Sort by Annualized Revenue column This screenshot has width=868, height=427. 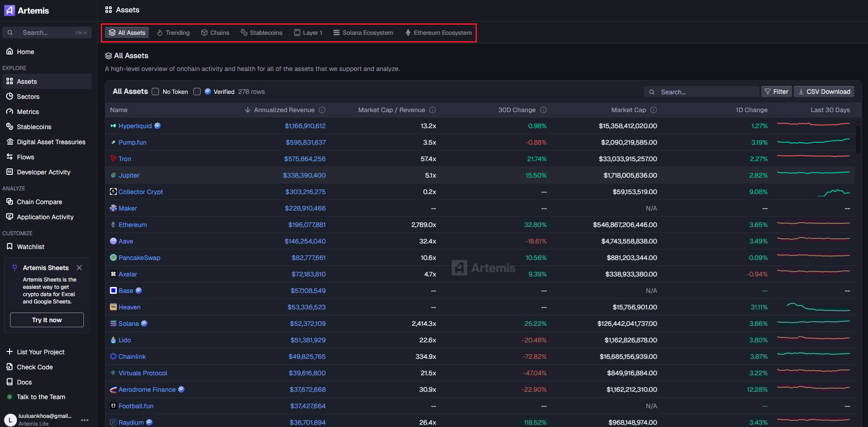click(284, 110)
